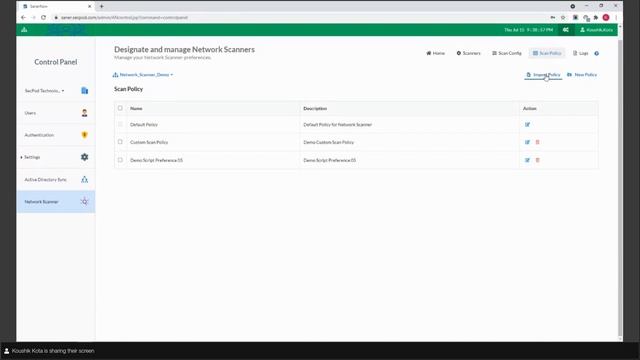The image size is (640, 360).
Task: Click the Description column header
Action: pos(315,109)
